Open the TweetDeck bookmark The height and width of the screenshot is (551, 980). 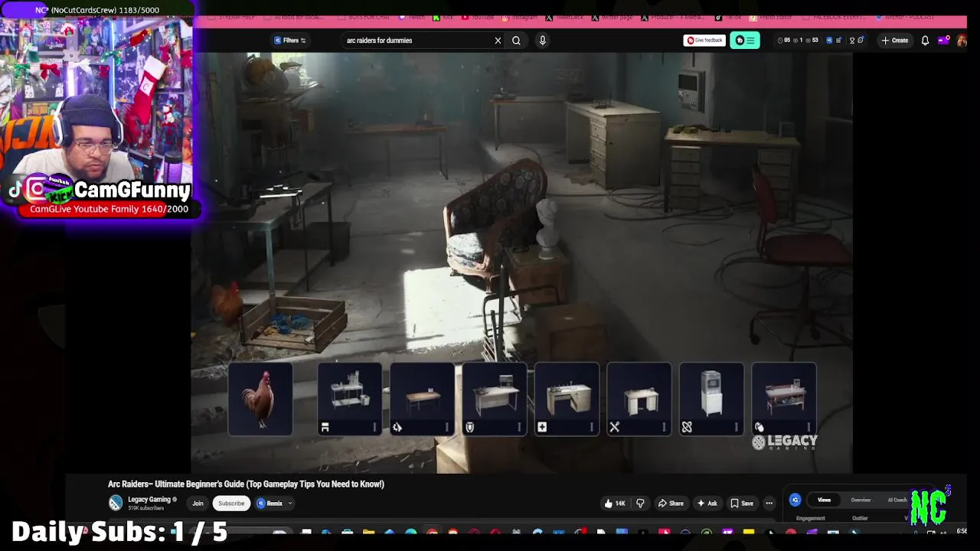click(x=563, y=17)
